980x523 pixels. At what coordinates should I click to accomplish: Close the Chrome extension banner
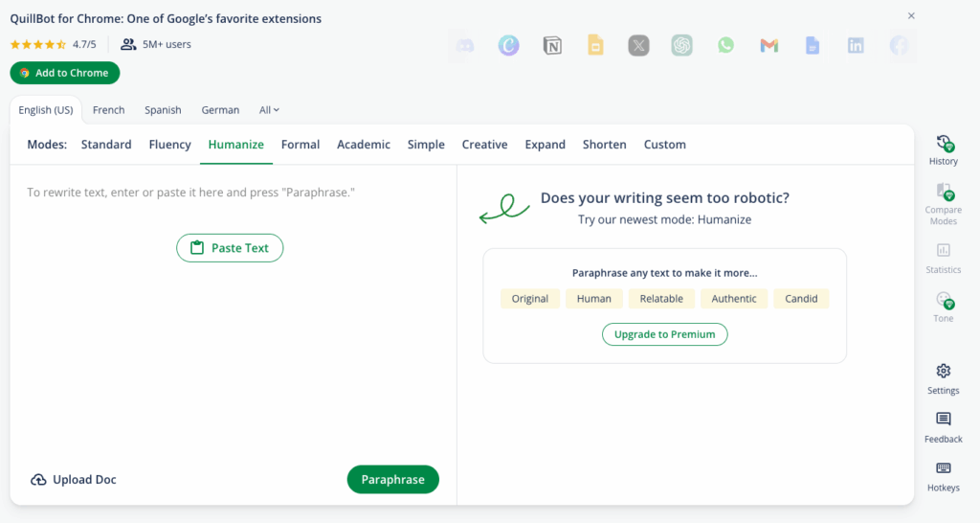[911, 15]
